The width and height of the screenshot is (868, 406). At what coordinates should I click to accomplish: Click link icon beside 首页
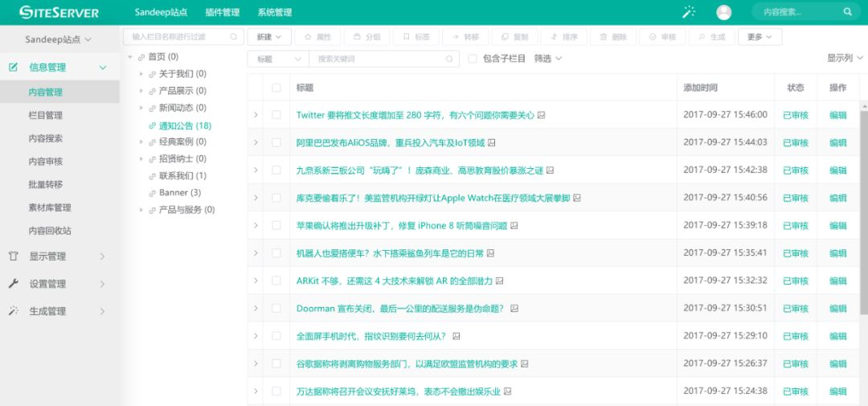(x=141, y=57)
